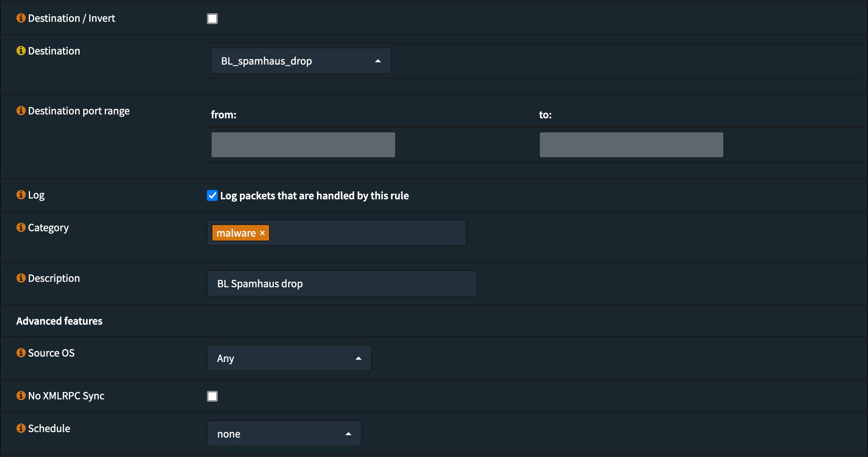The image size is (868, 457).
Task: Click the Schedule help info icon
Action: (x=21, y=428)
